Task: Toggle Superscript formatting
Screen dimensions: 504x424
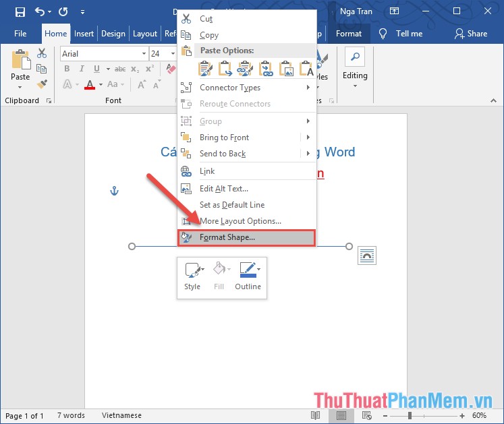Action: click(x=150, y=69)
